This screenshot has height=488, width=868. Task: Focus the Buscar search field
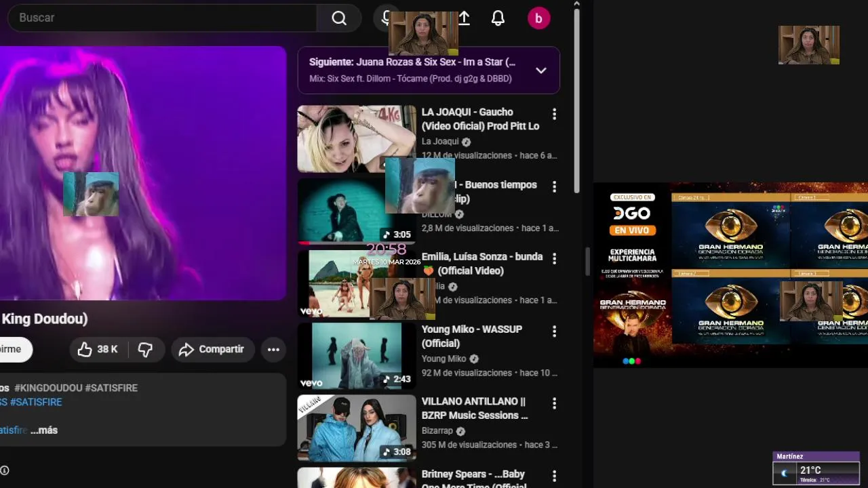(163, 18)
